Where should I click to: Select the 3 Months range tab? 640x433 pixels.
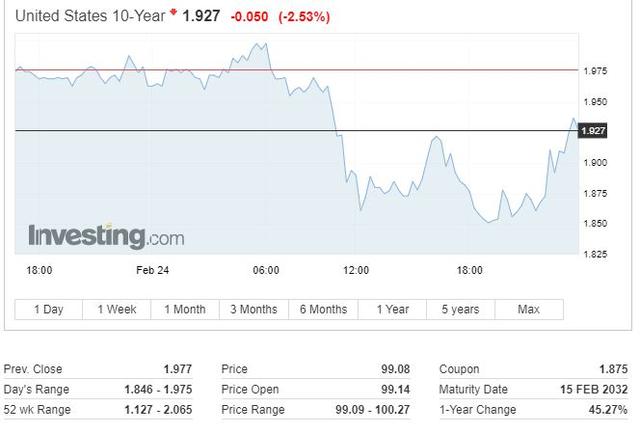[253, 309]
